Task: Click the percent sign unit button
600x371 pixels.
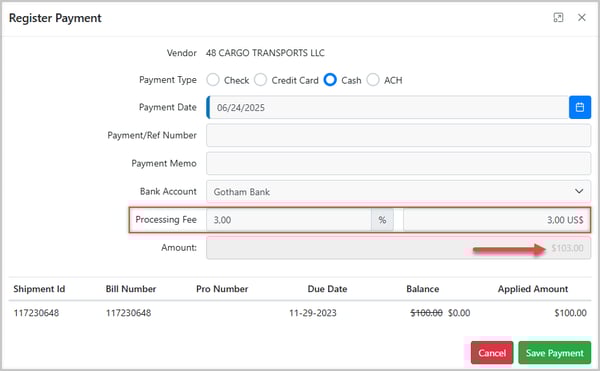Action: click(x=382, y=220)
